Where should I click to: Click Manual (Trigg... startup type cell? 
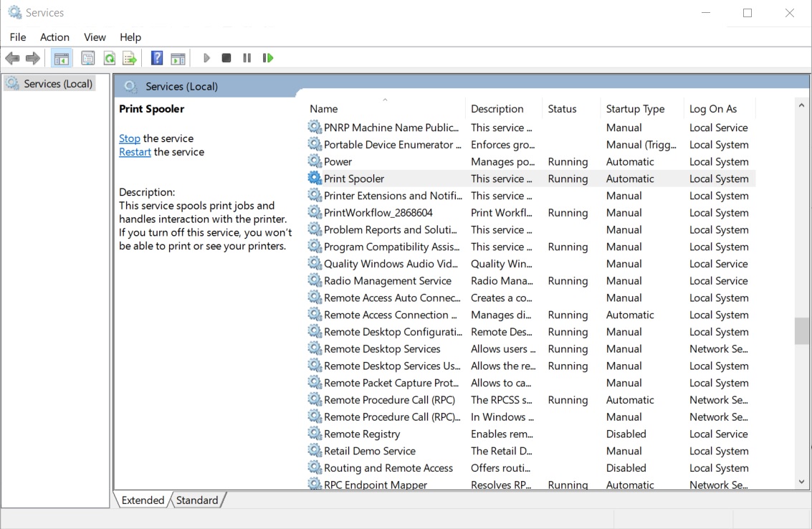[641, 145]
